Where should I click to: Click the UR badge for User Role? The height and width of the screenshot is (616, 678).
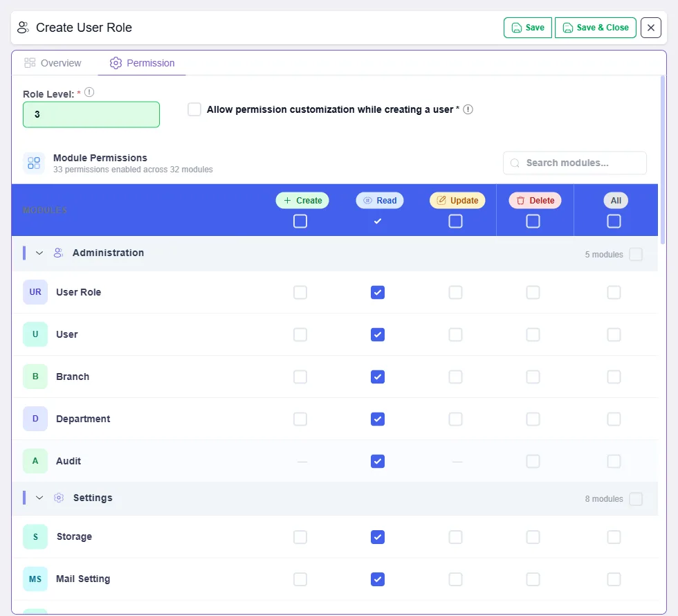click(x=35, y=292)
